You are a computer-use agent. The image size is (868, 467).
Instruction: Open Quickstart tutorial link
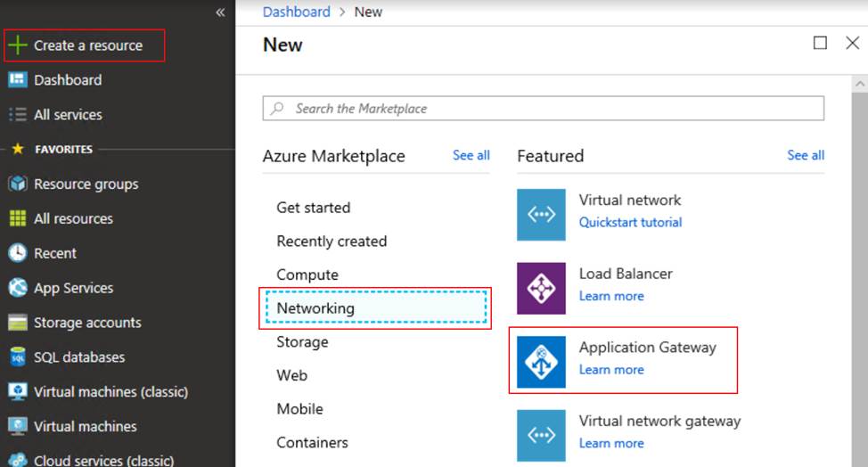click(630, 223)
